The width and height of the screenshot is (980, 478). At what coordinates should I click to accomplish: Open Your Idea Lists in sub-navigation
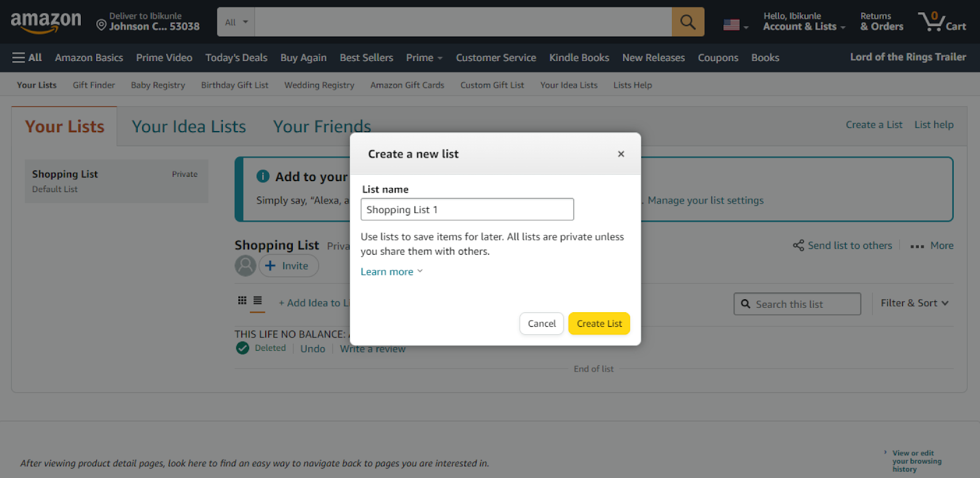tap(569, 85)
